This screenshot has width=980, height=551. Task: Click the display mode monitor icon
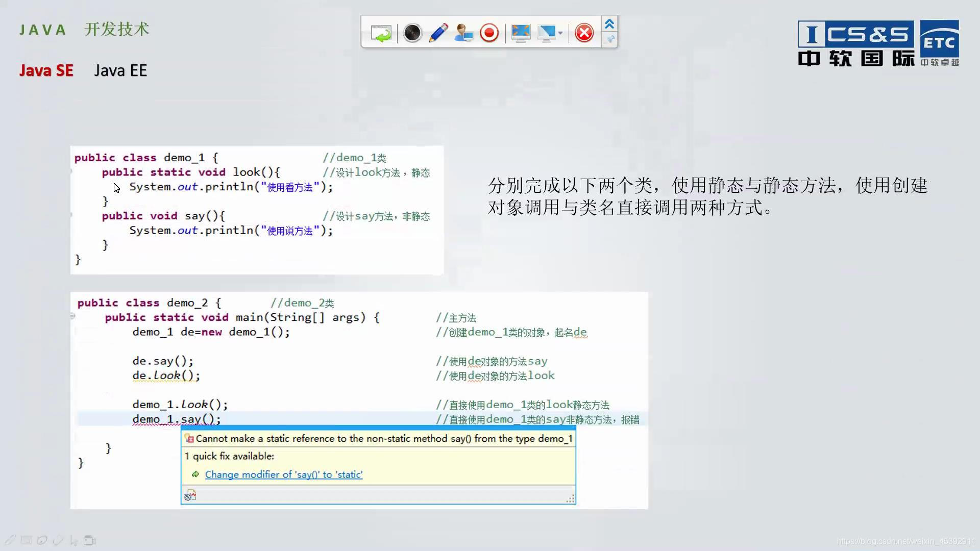[x=546, y=33]
